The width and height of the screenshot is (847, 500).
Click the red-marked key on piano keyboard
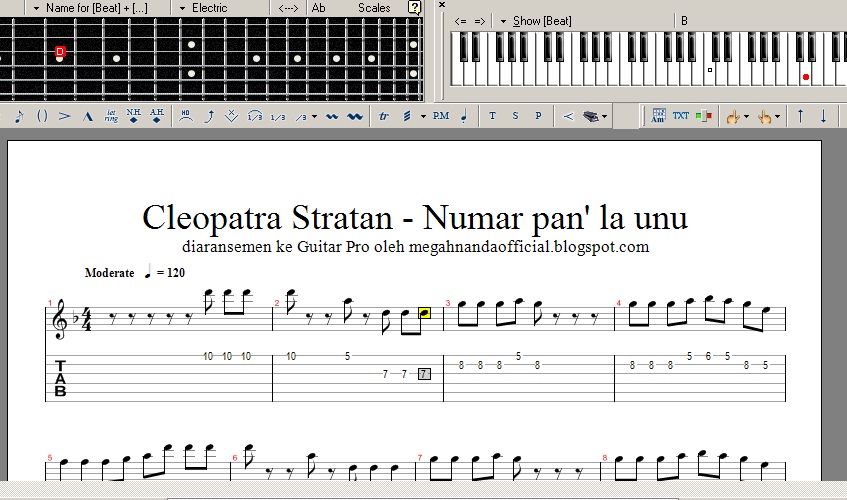click(805, 77)
